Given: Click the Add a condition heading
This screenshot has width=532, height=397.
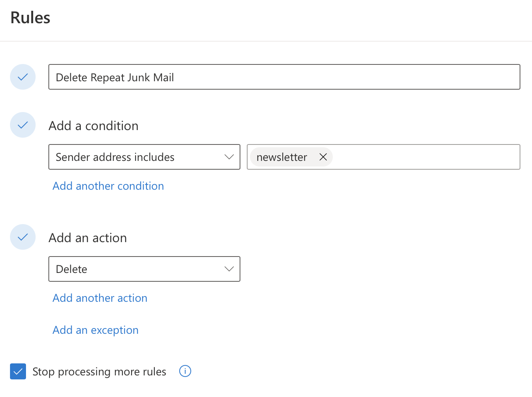Looking at the screenshot, I should click(x=94, y=126).
